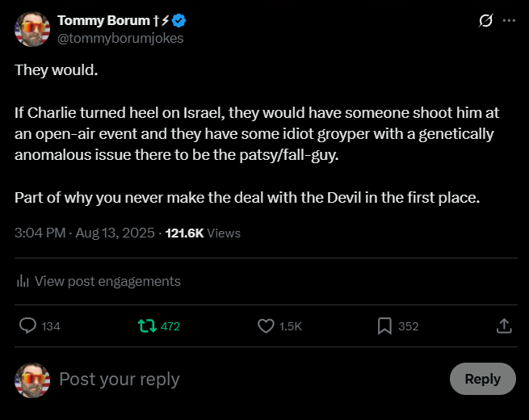Screen dimensions: 529x420
Task: Click the reply comment bubble icon
Action: [27, 325]
